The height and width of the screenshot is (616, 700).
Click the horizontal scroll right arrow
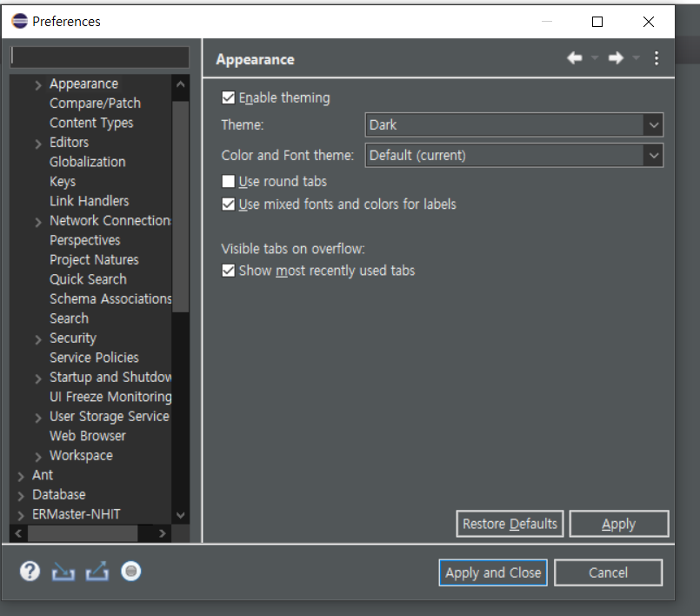[162, 533]
